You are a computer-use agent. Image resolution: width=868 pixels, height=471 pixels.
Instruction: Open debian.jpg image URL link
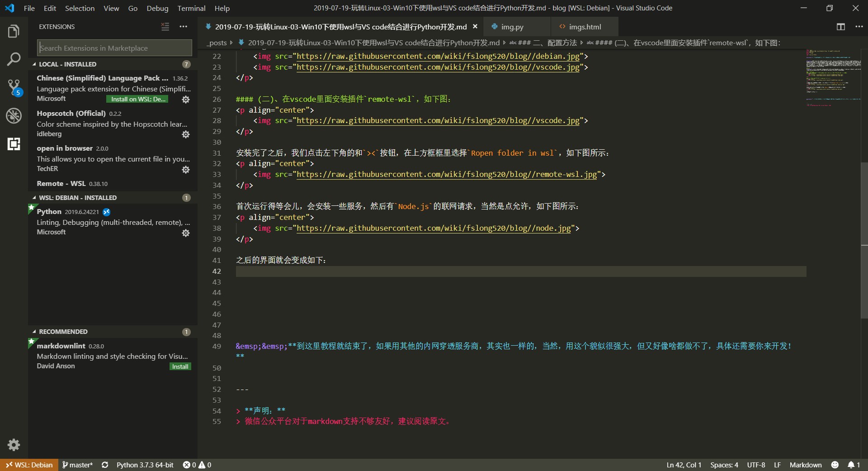click(438, 56)
